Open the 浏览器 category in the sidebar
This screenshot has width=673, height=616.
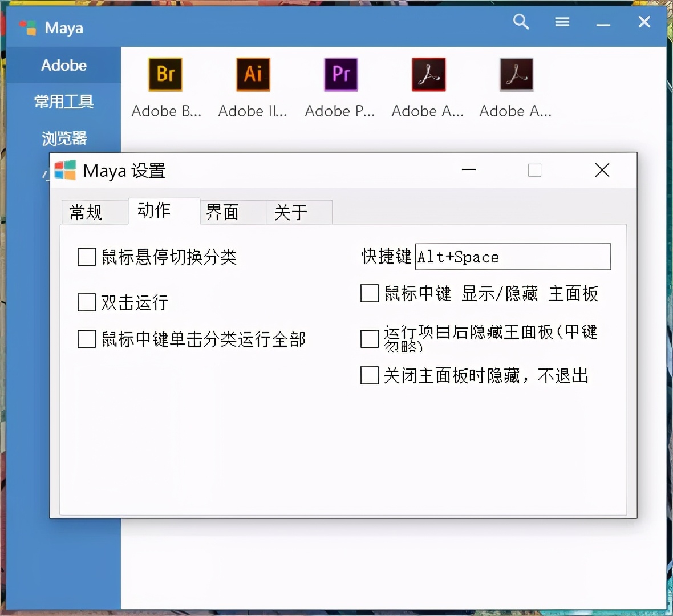click(x=64, y=139)
